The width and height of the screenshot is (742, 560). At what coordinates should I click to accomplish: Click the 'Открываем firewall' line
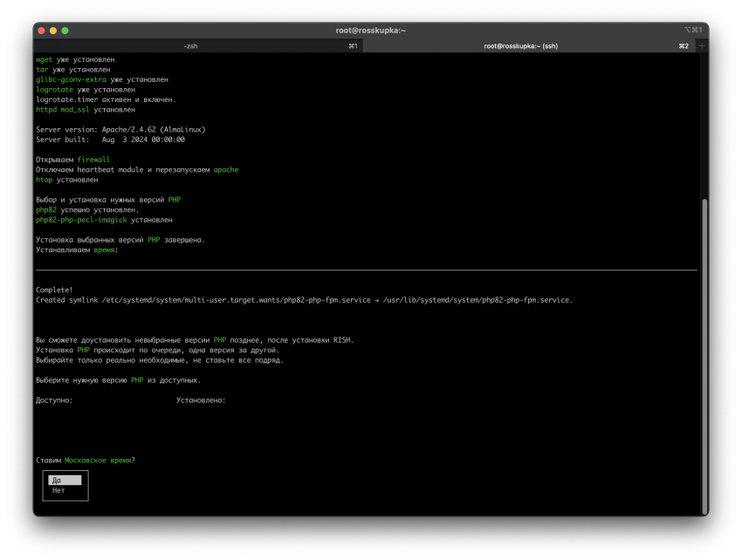tap(72, 160)
